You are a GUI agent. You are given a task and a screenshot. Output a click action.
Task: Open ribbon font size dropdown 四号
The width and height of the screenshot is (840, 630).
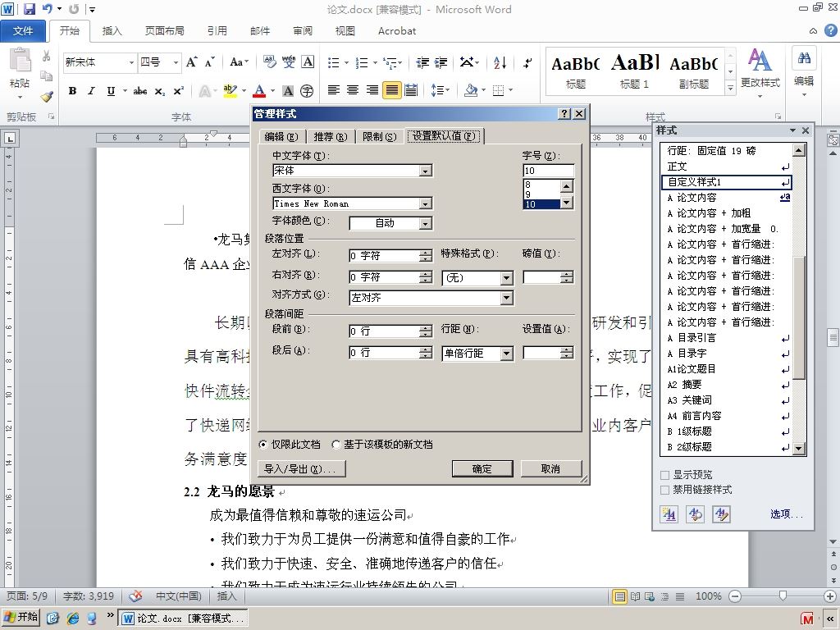tap(176, 62)
